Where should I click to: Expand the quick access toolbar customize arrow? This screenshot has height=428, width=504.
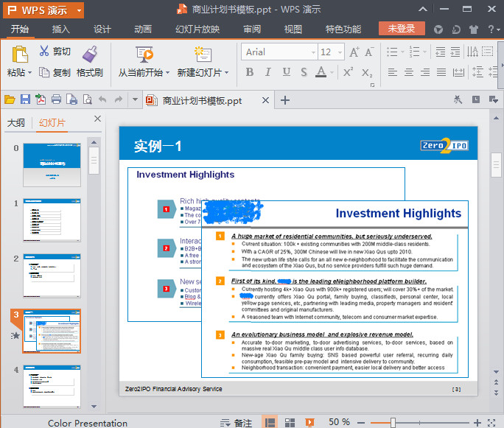coord(136,100)
